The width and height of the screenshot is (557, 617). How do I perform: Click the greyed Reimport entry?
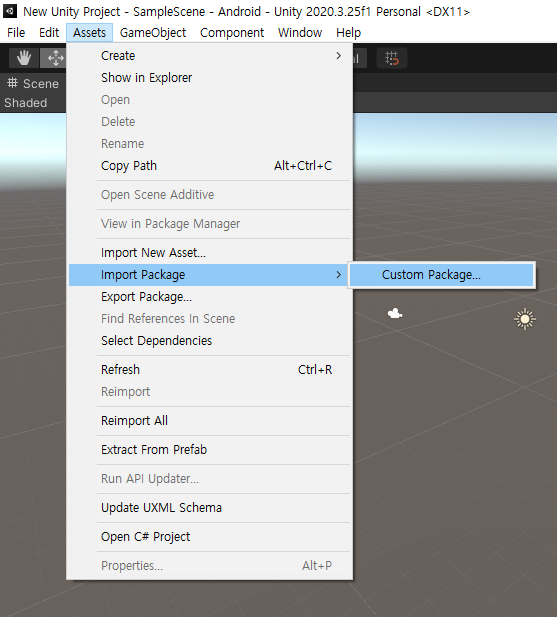tap(210, 392)
